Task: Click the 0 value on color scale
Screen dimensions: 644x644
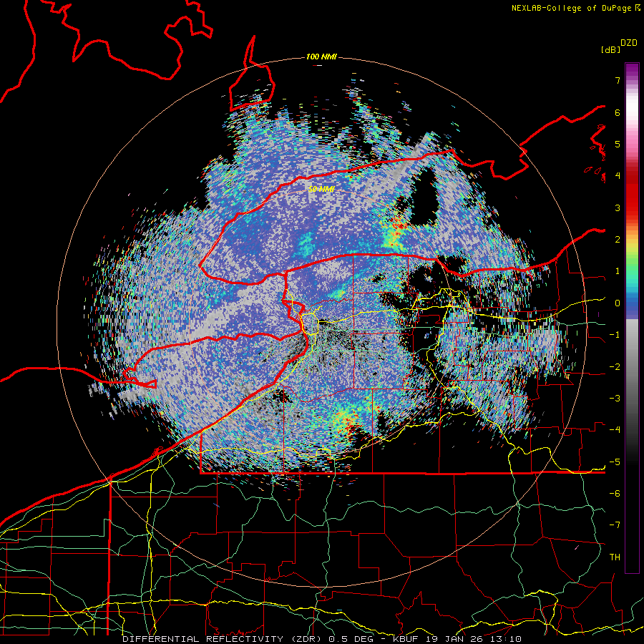Action: [x=618, y=303]
